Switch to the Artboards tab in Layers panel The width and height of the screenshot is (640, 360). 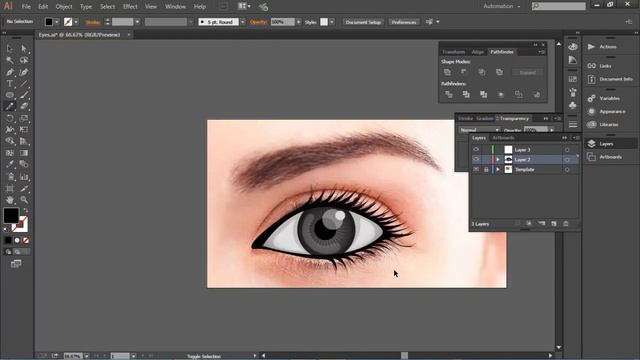pos(503,138)
